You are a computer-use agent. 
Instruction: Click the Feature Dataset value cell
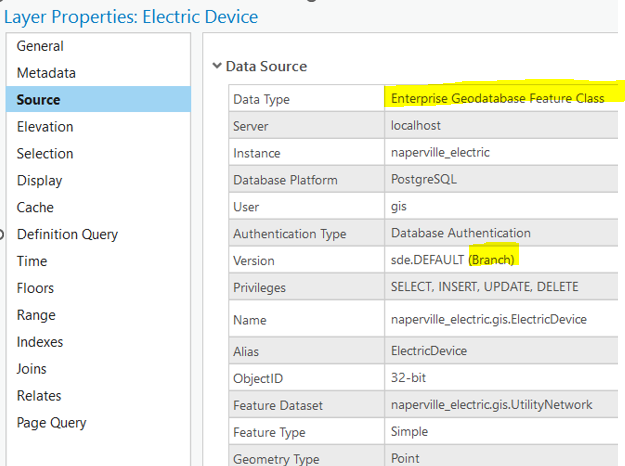[491, 405]
